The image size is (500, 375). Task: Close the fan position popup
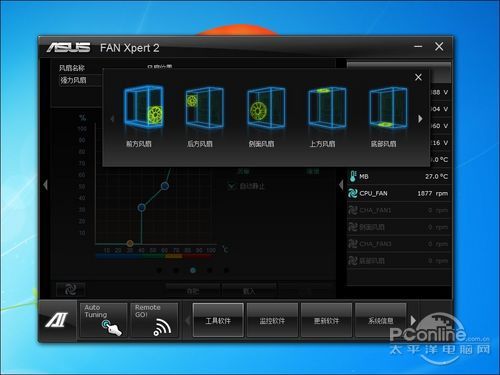pos(418,77)
